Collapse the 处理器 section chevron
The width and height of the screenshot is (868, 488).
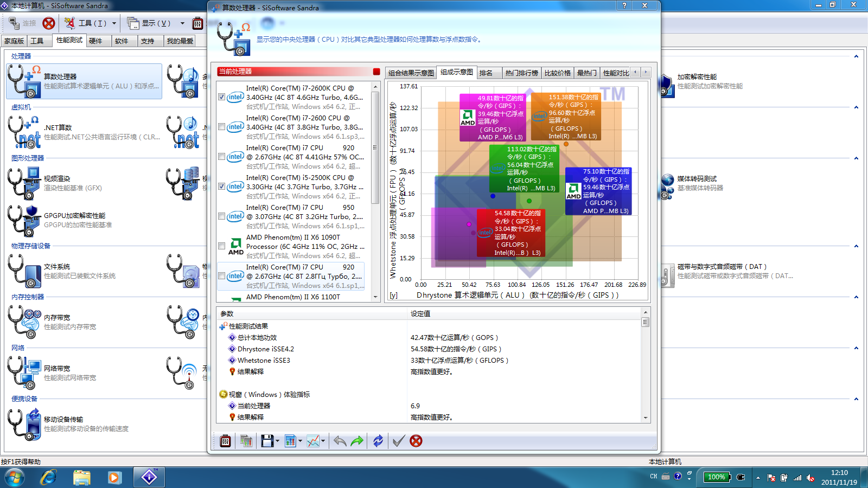point(856,56)
